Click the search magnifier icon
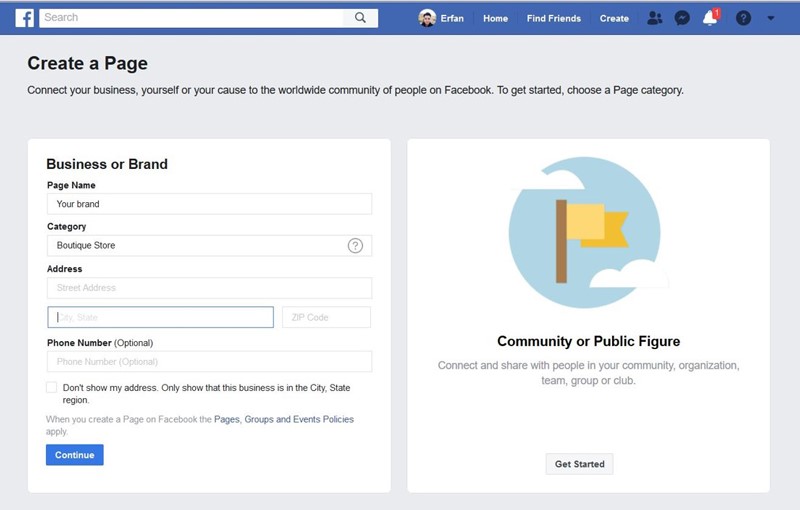800x510 pixels. coord(361,18)
